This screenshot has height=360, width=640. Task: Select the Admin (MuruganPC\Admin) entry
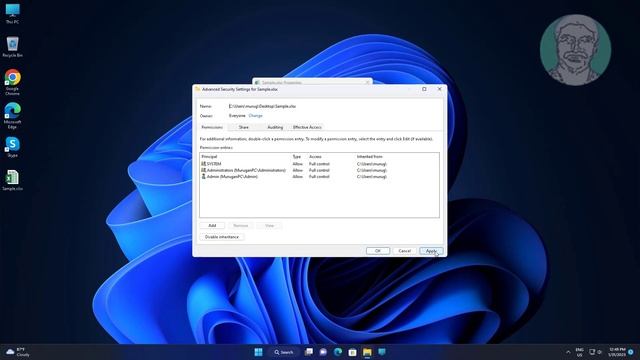[x=319, y=177]
